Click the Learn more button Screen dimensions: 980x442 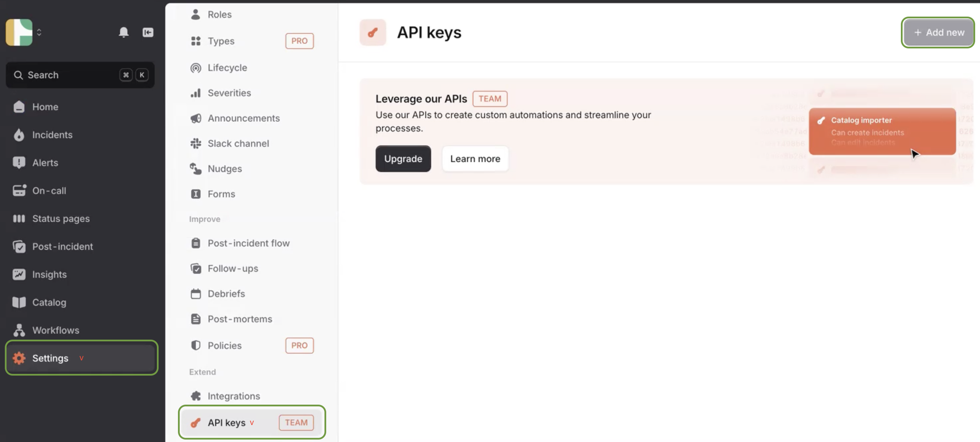click(x=475, y=159)
